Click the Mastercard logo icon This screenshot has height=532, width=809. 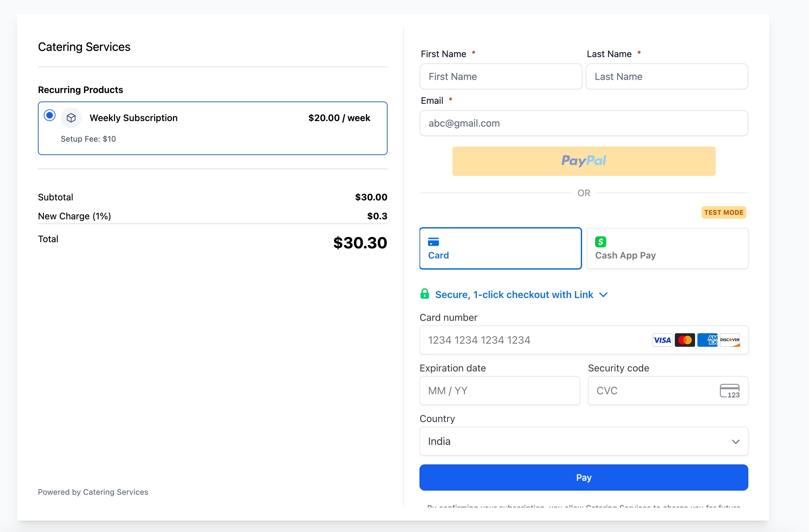(x=685, y=340)
